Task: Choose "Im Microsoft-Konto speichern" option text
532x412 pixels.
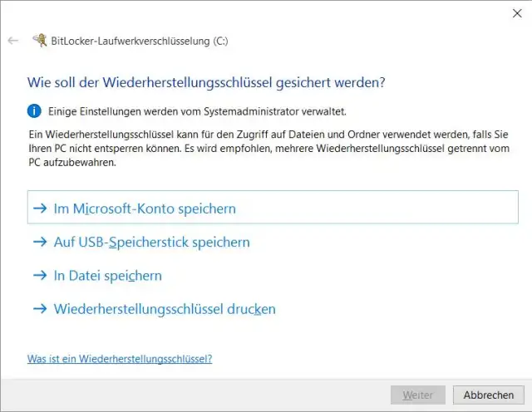Action: click(x=145, y=208)
